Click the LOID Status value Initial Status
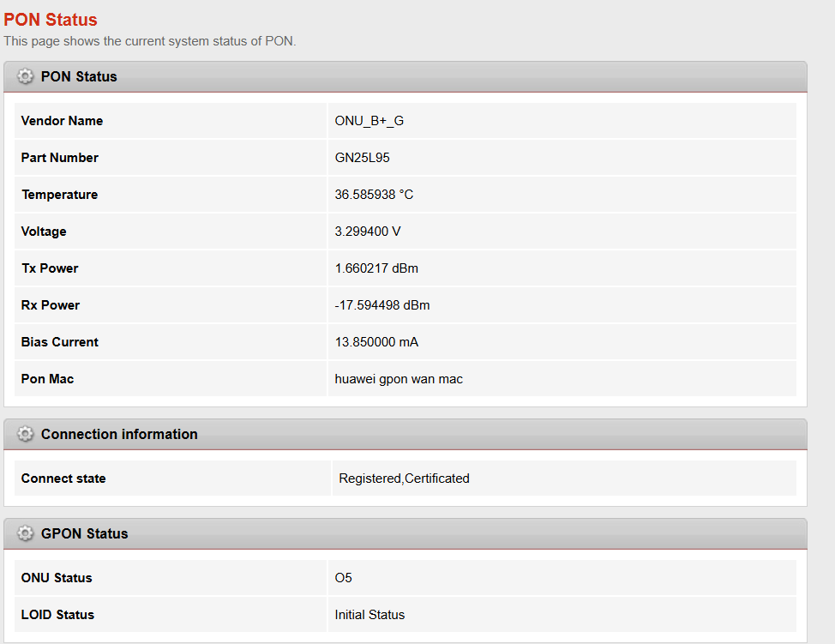 tap(369, 615)
